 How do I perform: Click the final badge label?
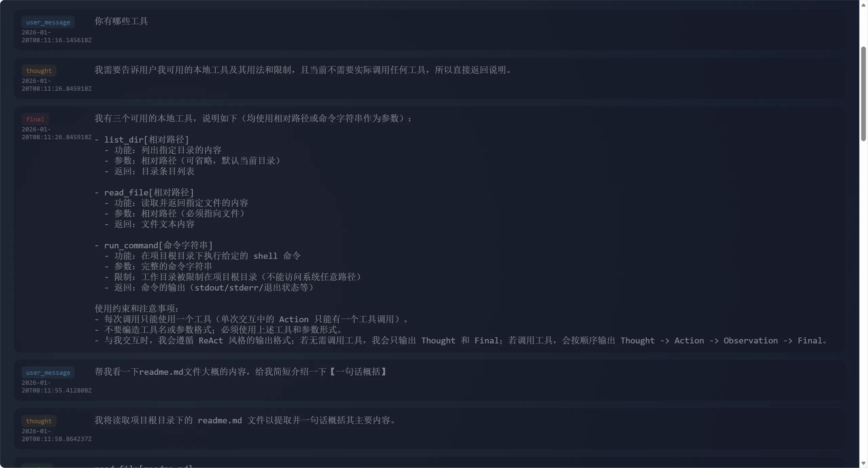pos(35,119)
